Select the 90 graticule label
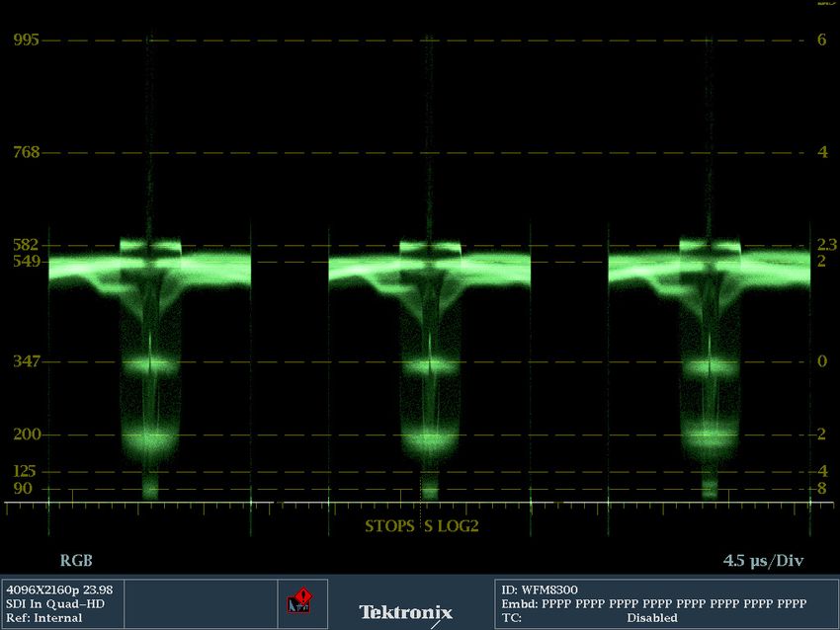Image resolution: width=840 pixels, height=630 pixels. tap(23, 488)
